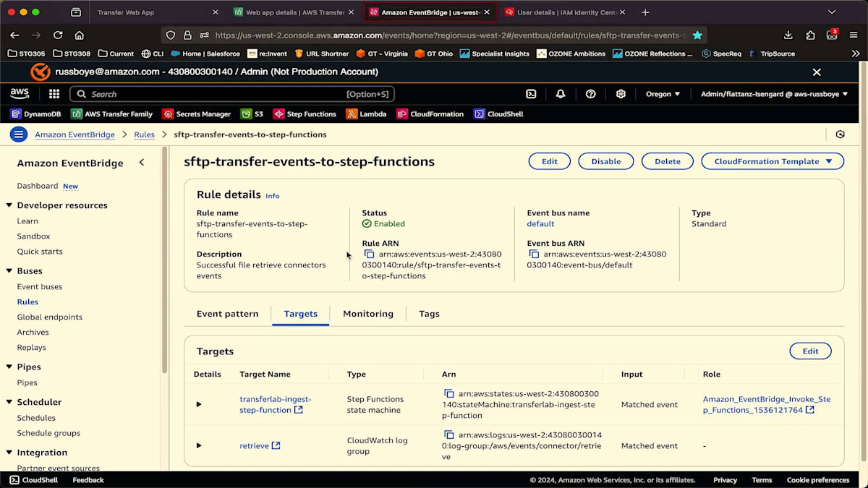Copy the Rule ARN
868x488 pixels.
[x=369, y=254]
